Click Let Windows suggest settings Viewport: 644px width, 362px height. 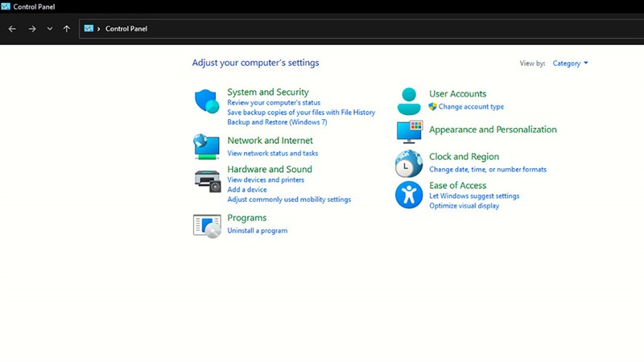[474, 196]
